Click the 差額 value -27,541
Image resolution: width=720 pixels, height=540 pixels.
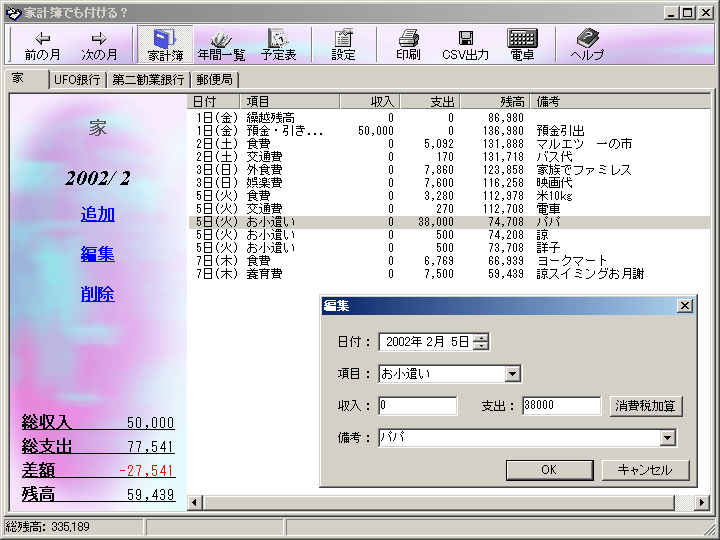coord(146,470)
